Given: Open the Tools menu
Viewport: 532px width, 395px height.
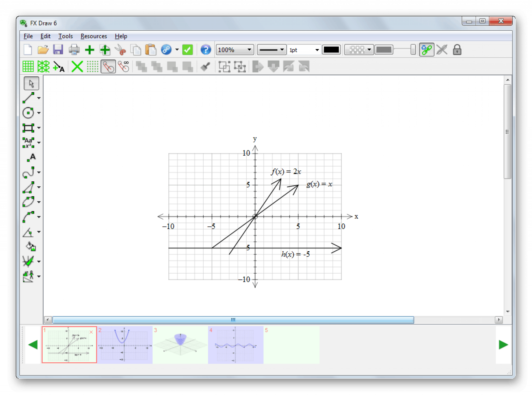Looking at the screenshot, I should click(65, 36).
